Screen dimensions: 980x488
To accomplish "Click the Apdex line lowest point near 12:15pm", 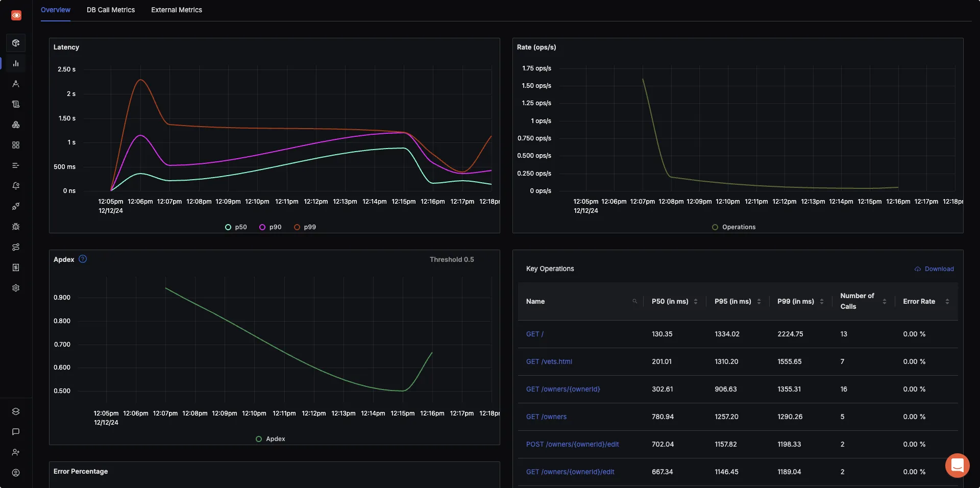I will point(403,391).
